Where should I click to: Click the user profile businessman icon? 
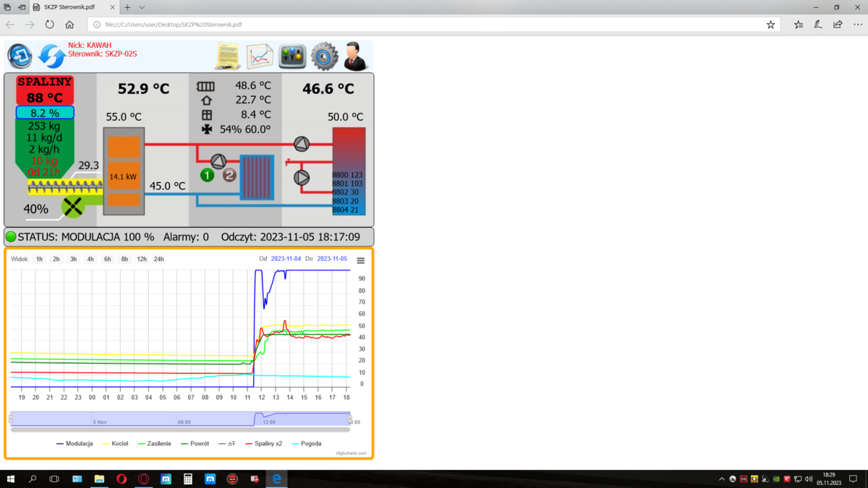click(355, 56)
